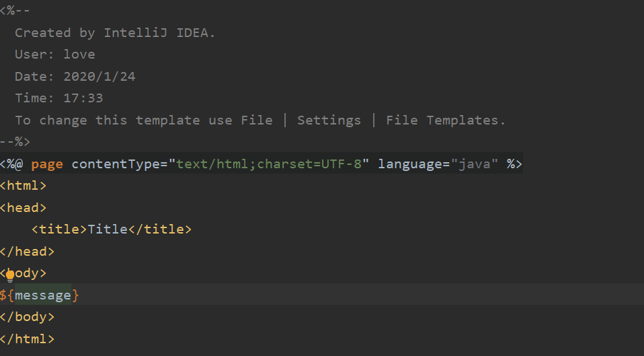Click the closing </body> tag
The height and width of the screenshot is (356, 644).
point(27,316)
